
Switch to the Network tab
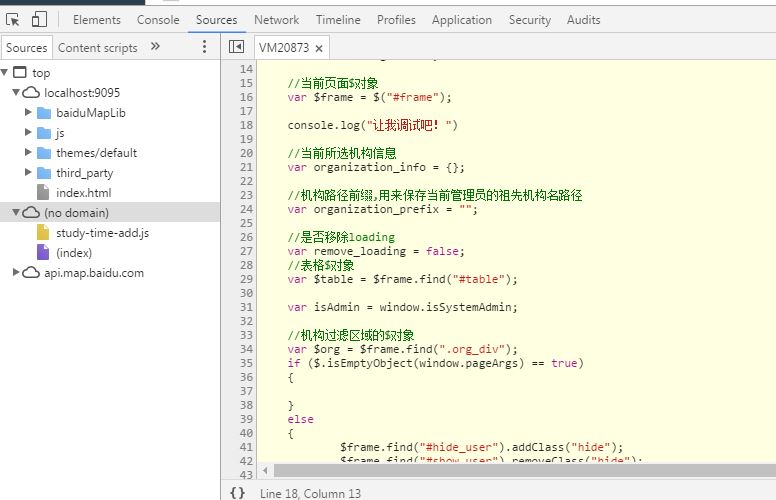coord(276,19)
